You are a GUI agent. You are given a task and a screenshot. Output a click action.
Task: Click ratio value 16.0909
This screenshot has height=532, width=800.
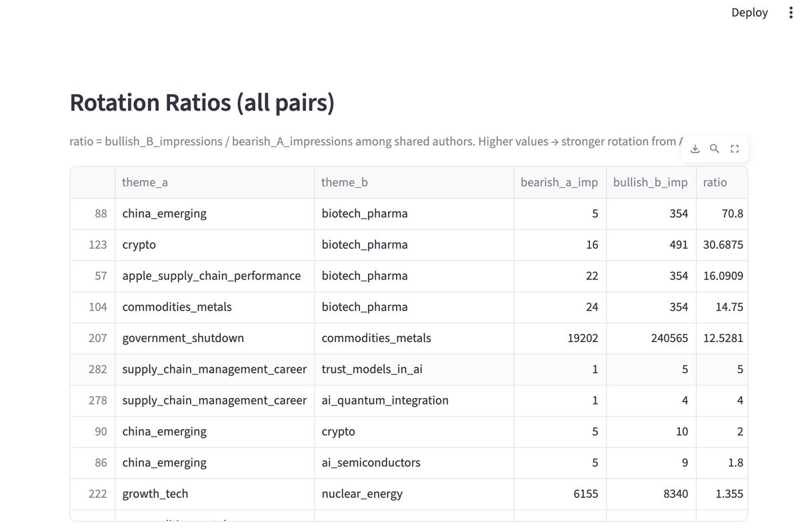click(x=722, y=276)
